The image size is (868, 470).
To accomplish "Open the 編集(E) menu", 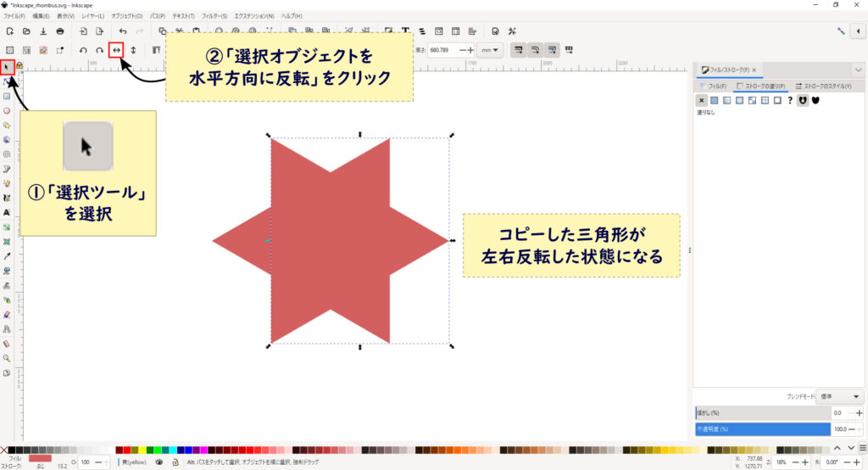I will point(41,16).
